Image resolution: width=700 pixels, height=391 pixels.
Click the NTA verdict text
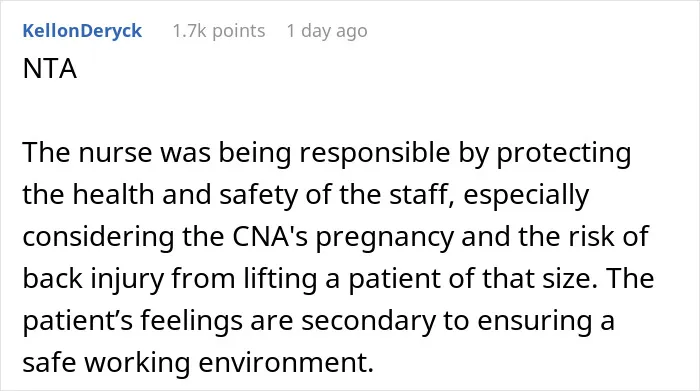[50, 69]
